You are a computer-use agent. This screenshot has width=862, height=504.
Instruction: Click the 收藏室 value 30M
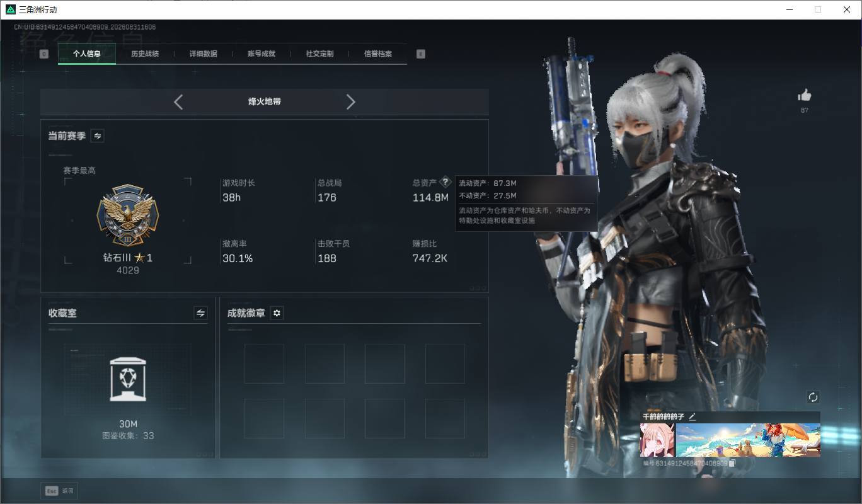point(128,424)
